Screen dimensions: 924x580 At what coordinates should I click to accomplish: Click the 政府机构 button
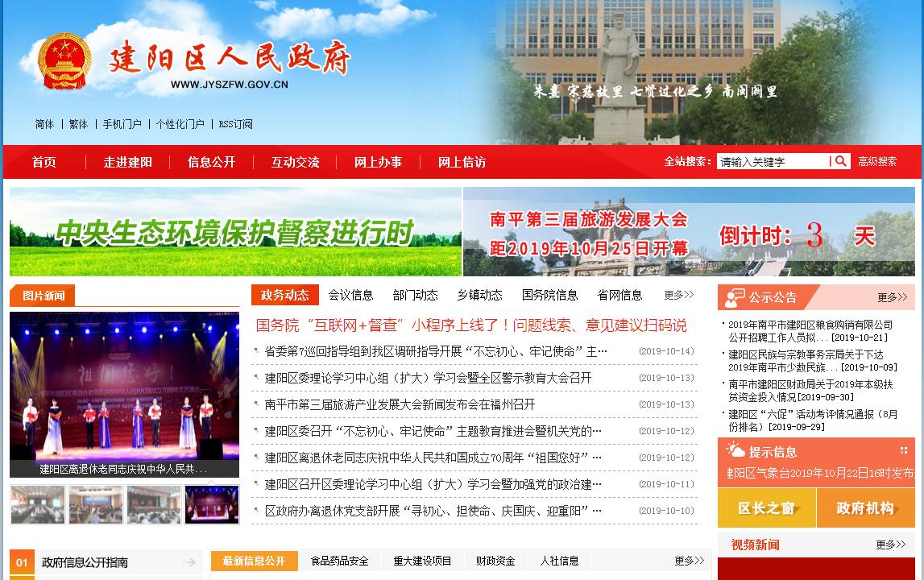pyautogui.click(x=865, y=507)
